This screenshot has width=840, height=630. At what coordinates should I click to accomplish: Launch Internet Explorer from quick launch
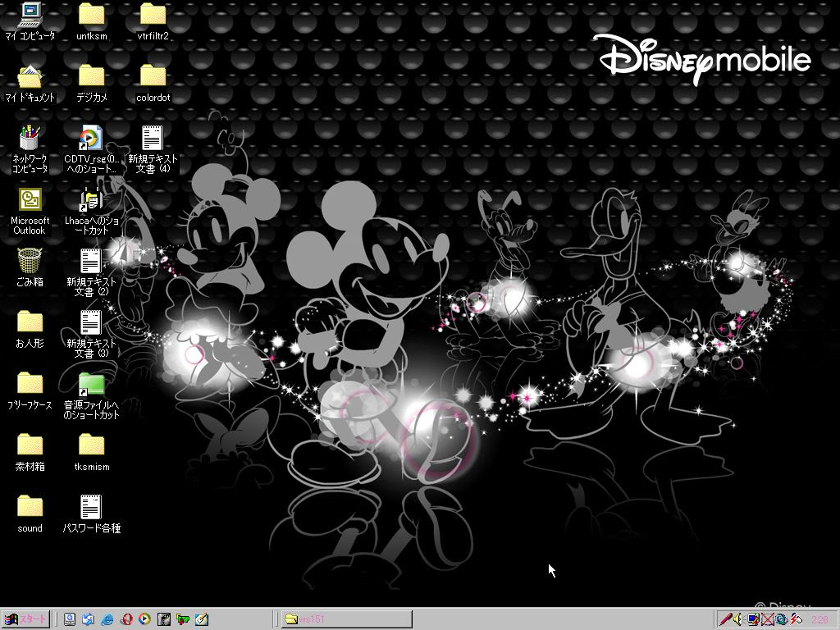[107, 619]
